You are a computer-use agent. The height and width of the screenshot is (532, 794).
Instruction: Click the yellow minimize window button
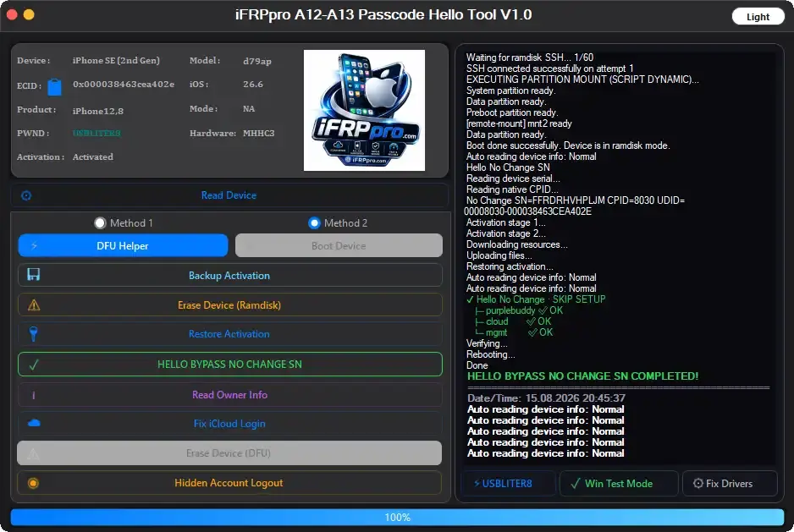coord(29,14)
